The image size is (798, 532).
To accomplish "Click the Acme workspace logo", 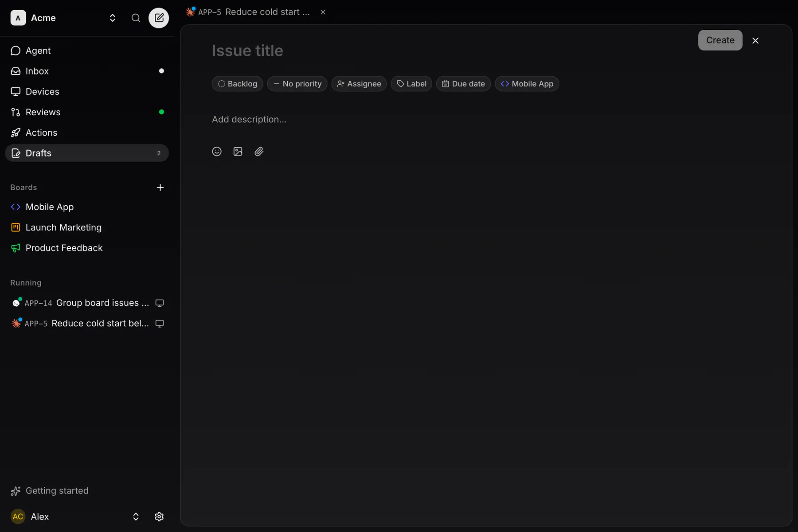I will point(18,18).
